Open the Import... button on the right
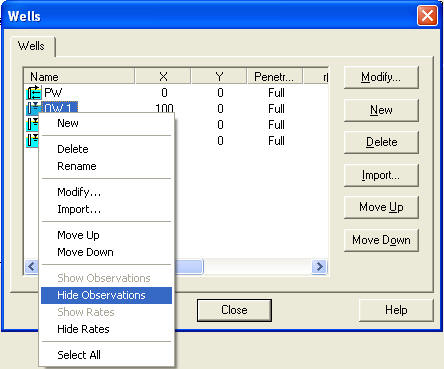This screenshot has width=444, height=369. [x=381, y=175]
